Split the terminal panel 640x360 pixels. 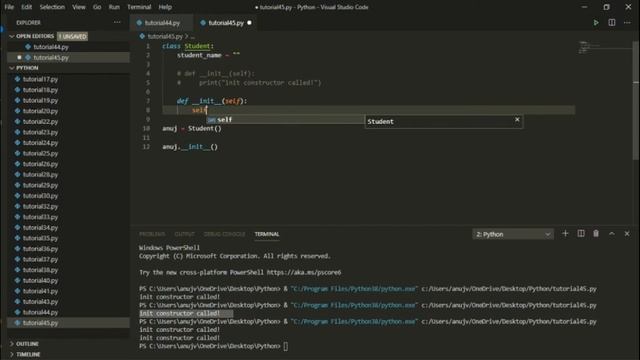tap(580, 234)
